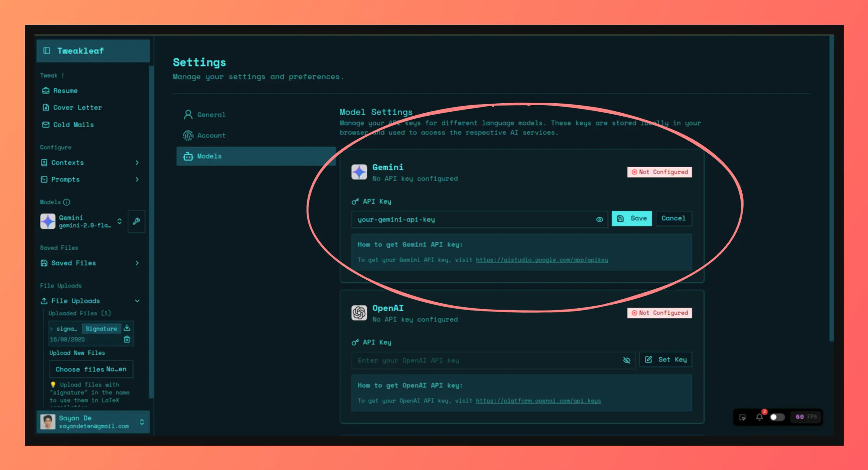Click the wrench icon next to the Gemini model

point(136,221)
